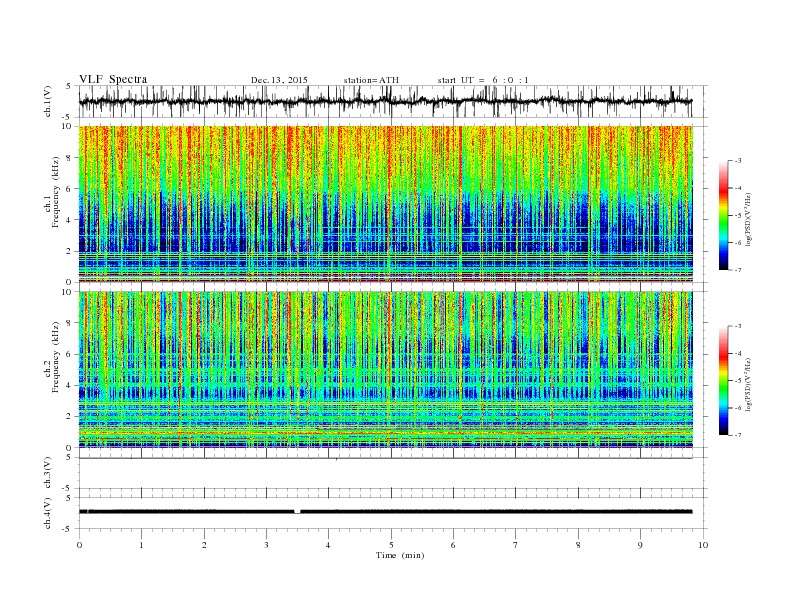The width and height of the screenshot is (792, 612).
Task: Select the date text "Dec. 13, 2015"
Action: (279, 80)
